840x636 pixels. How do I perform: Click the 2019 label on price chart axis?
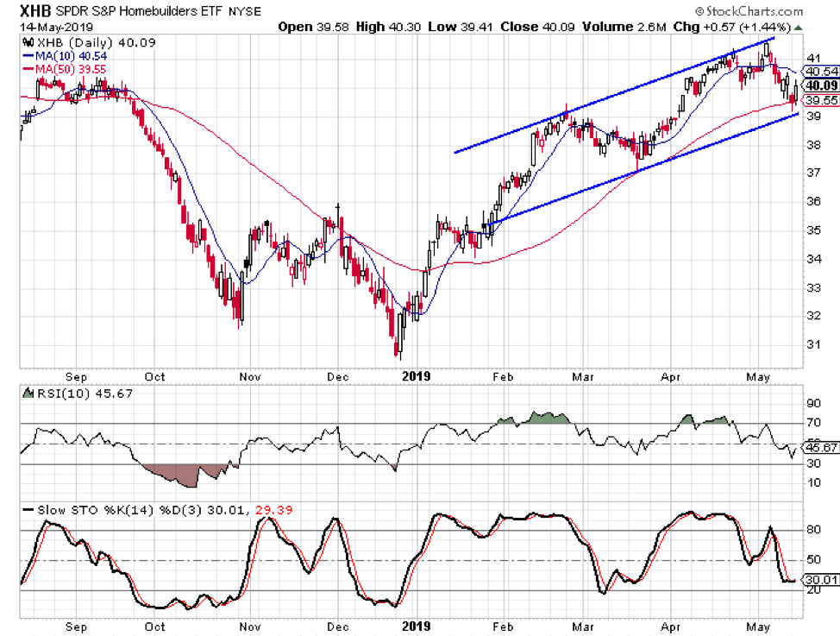tap(417, 376)
